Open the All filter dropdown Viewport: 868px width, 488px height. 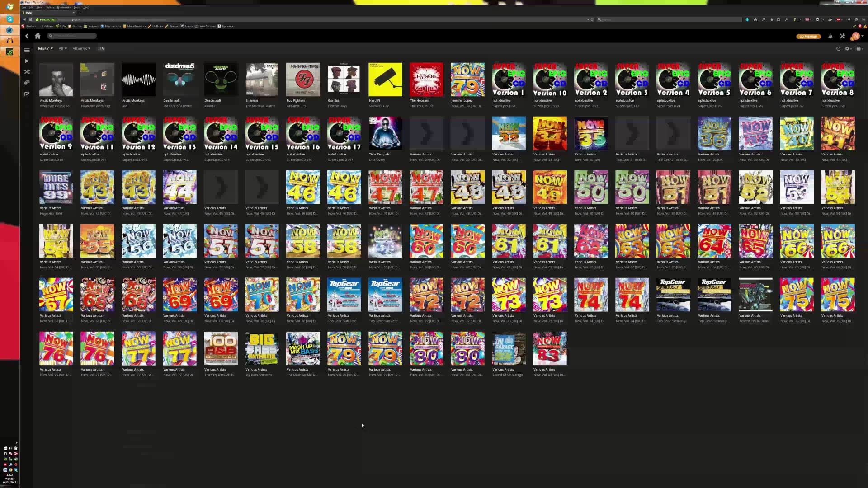click(x=62, y=48)
